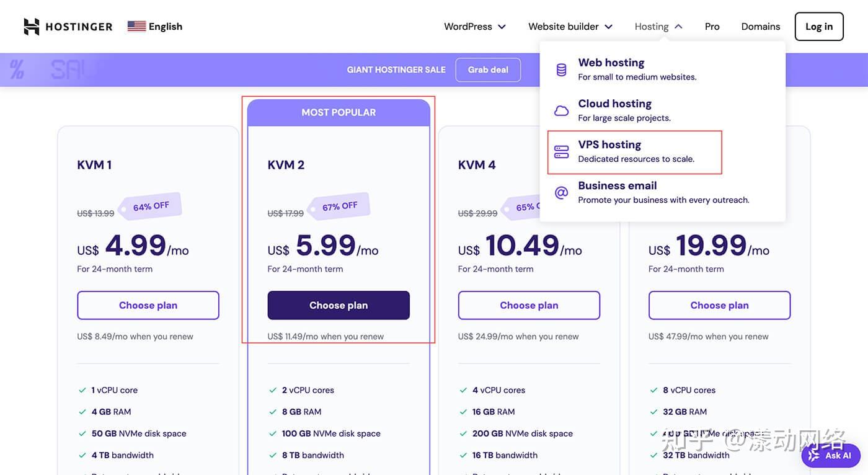868x475 pixels.
Task: Click Choose plan under KVM 8
Action: (x=720, y=304)
